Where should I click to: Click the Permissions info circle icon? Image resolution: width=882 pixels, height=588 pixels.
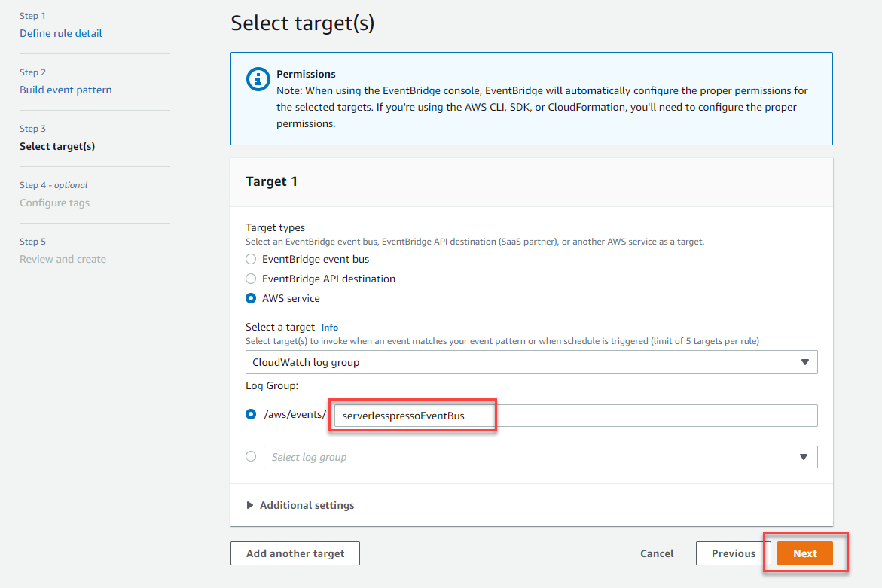258,79
